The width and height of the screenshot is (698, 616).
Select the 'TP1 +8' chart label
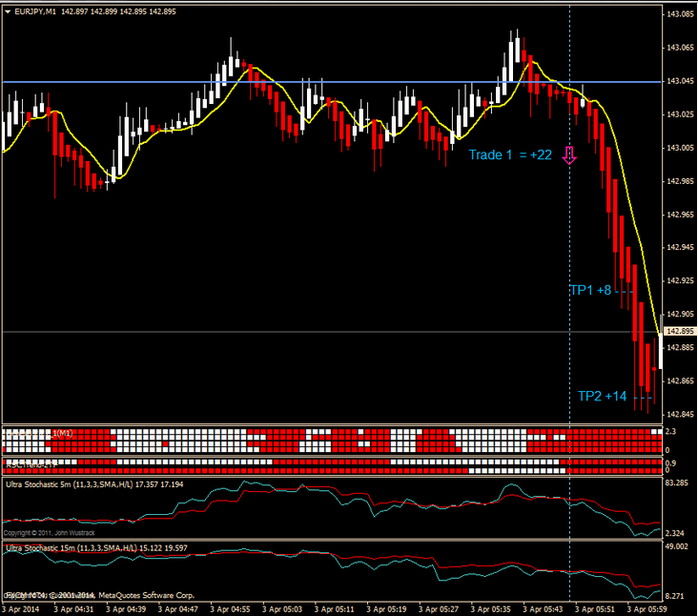tap(590, 290)
